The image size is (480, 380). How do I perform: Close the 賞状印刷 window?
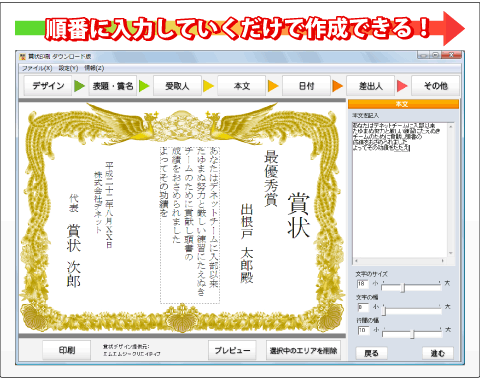pyautogui.click(x=452, y=55)
